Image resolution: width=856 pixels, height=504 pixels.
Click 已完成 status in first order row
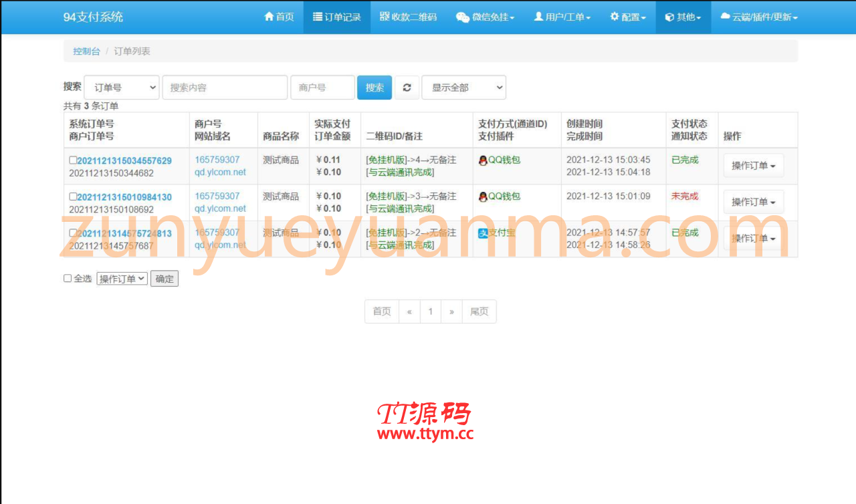pos(685,160)
